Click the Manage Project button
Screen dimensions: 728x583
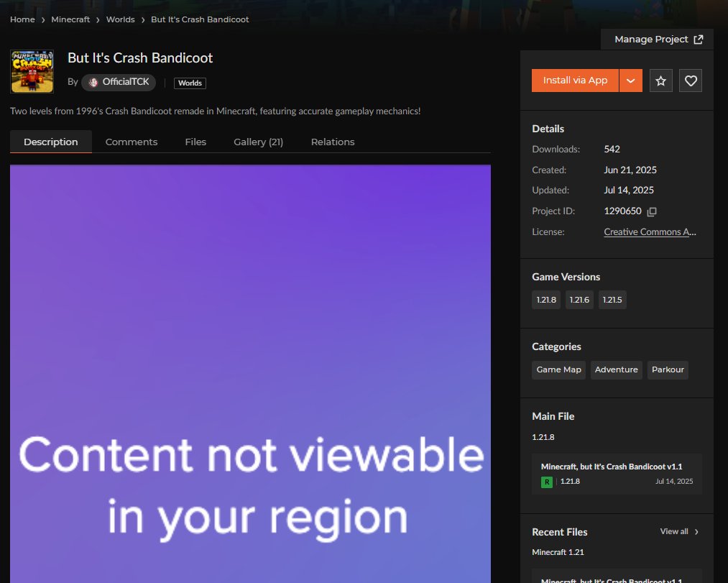[657, 40]
